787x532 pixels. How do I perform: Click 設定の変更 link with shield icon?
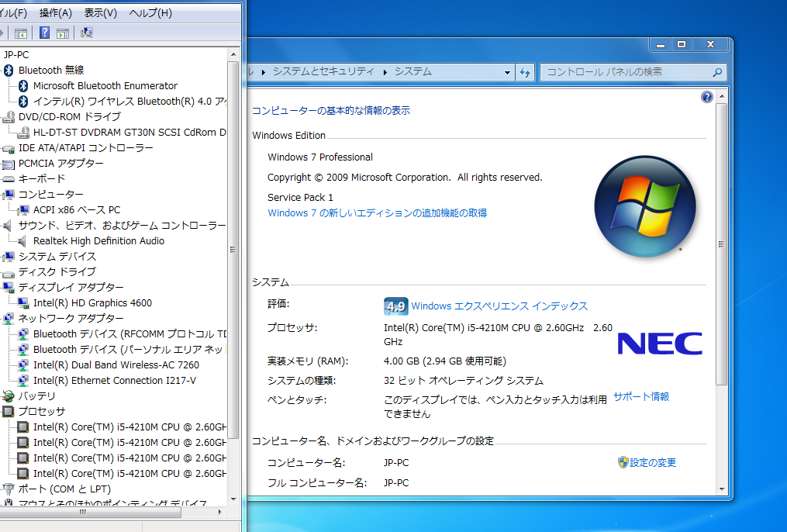tap(653, 463)
